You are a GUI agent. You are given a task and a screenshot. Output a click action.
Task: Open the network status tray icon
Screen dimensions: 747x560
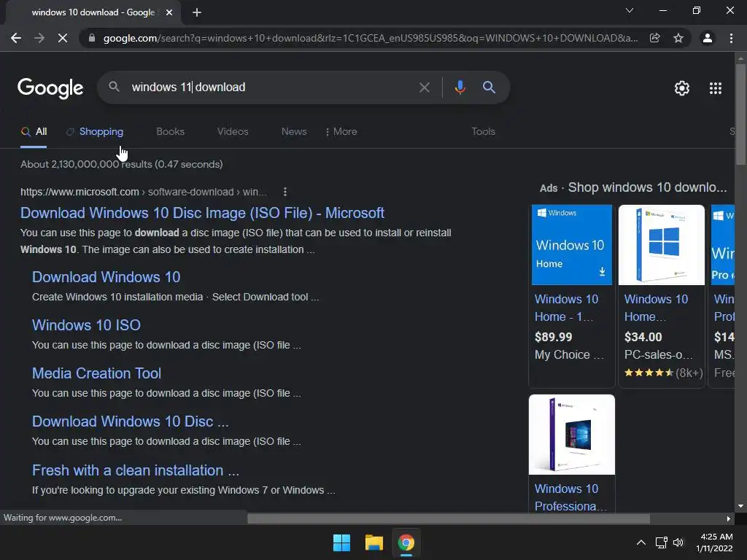661,542
